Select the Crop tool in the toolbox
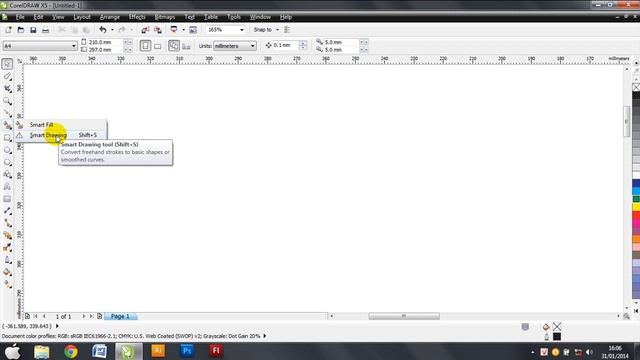The image size is (640, 360). (x=7, y=89)
